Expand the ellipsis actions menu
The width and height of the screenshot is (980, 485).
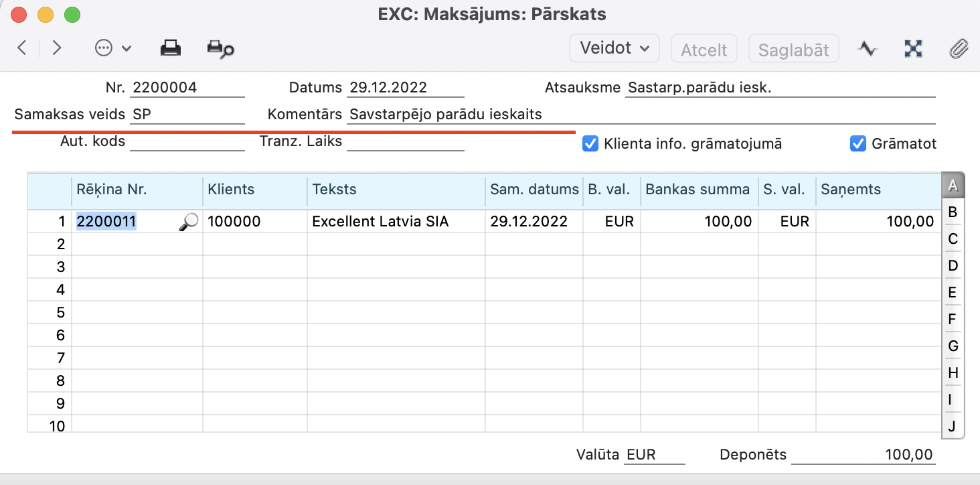(112, 48)
